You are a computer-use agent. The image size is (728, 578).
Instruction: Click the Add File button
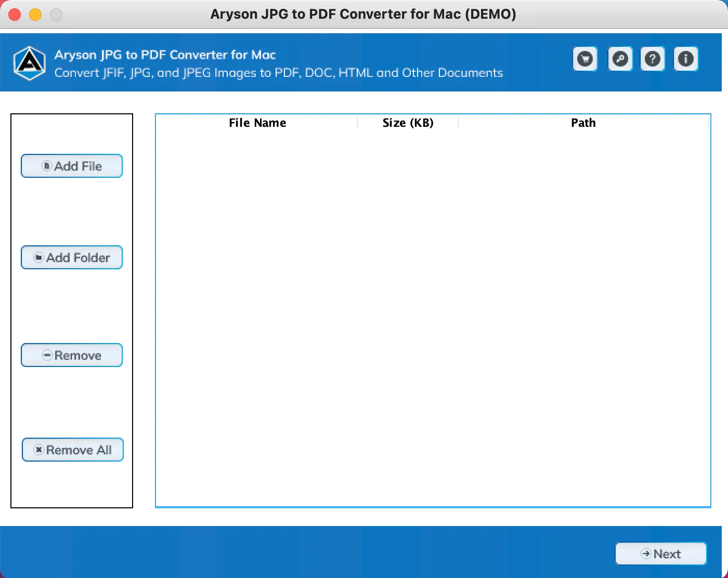[x=72, y=166]
